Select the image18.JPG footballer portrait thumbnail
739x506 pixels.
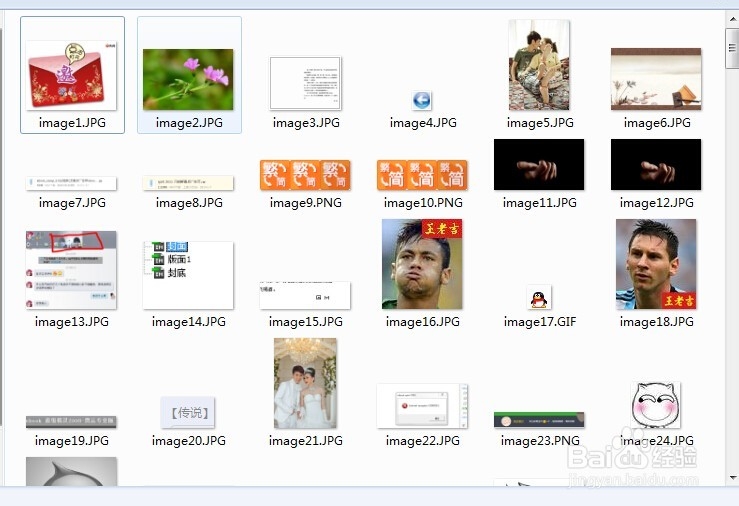tap(656, 264)
